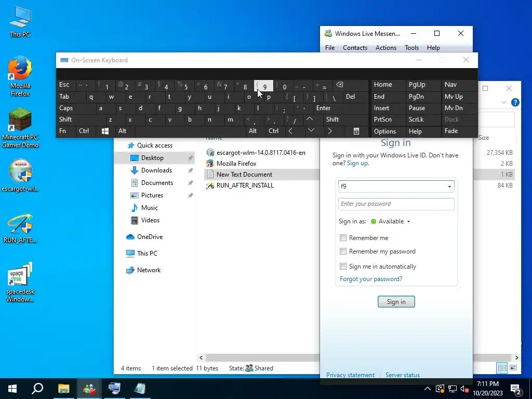Viewport: 532px width, 399px height.
Task: Open Messenger File menu
Action: (x=330, y=48)
